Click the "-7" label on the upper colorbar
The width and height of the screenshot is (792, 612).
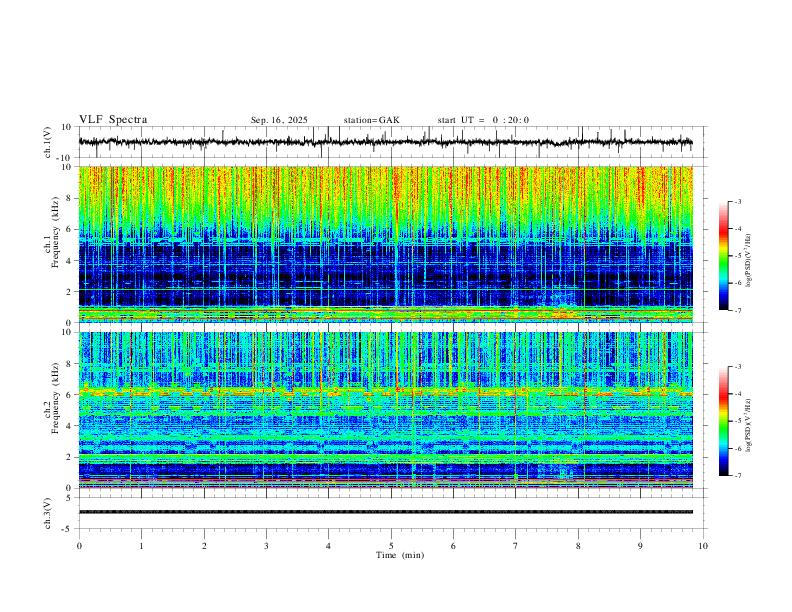(x=738, y=311)
